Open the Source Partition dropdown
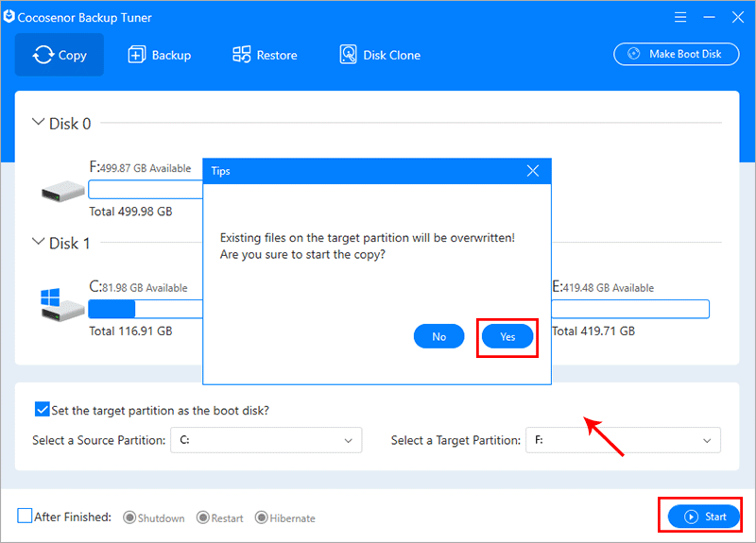756x543 pixels. [266, 440]
